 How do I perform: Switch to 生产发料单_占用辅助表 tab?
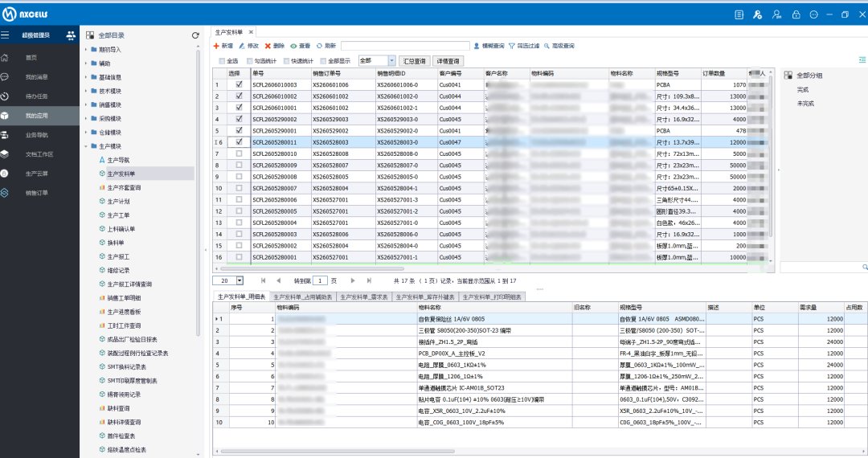(303, 297)
